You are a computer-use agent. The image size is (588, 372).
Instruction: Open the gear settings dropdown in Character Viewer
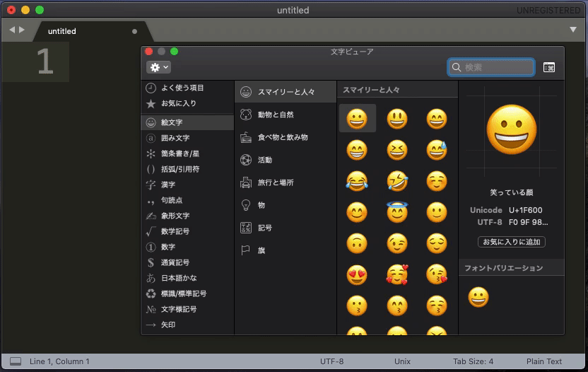pyautogui.click(x=158, y=67)
